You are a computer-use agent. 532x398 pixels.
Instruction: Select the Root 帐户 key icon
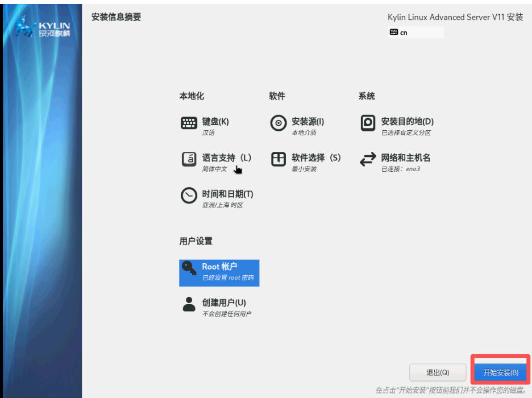pyautogui.click(x=189, y=269)
